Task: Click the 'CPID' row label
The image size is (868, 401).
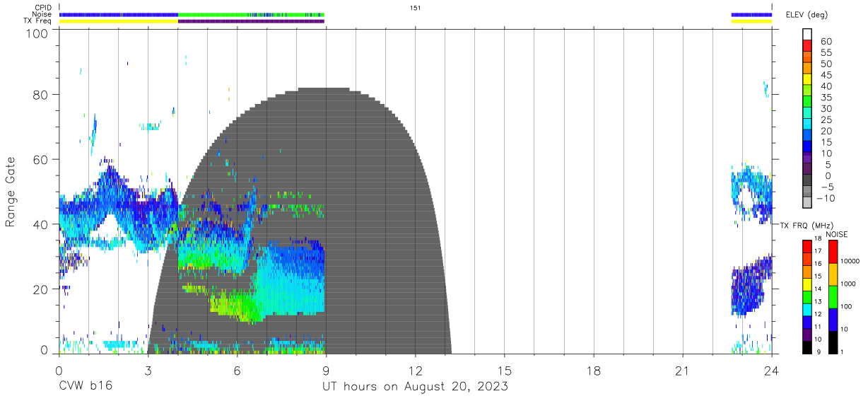Action: pyautogui.click(x=42, y=8)
